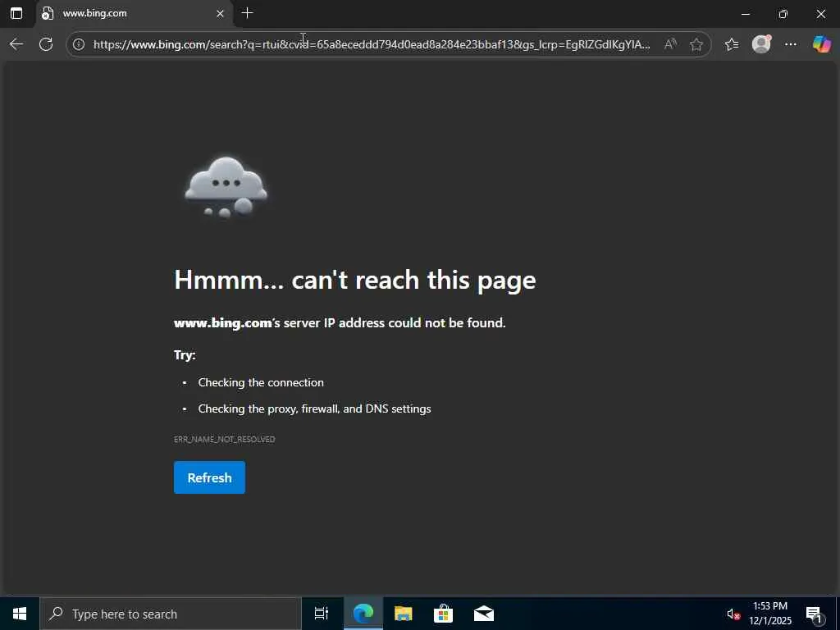
Task: Click the "Hmmm... can't reach this page" heading
Action: coord(354,280)
